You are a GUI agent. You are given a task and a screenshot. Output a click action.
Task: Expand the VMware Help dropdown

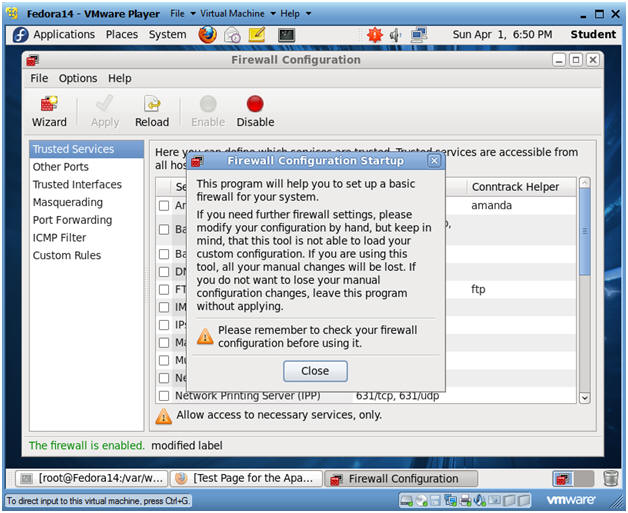(x=296, y=14)
